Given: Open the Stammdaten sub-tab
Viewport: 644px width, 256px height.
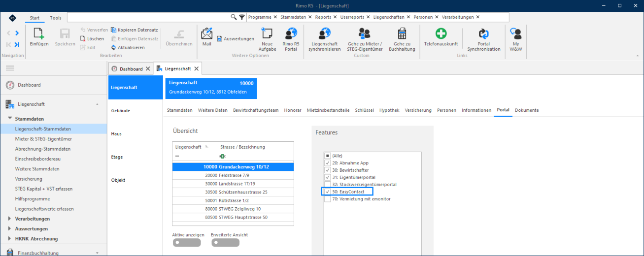Looking at the screenshot, I should [180, 110].
